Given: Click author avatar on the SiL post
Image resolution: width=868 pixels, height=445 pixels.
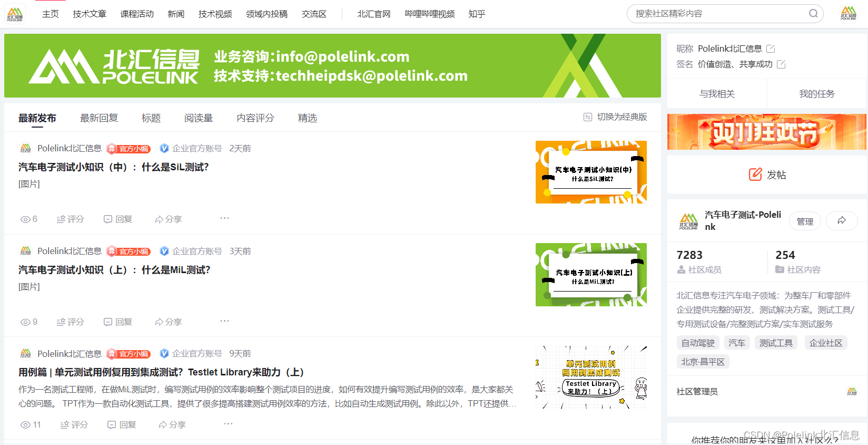Looking at the screenshot, I should [25, 148].
